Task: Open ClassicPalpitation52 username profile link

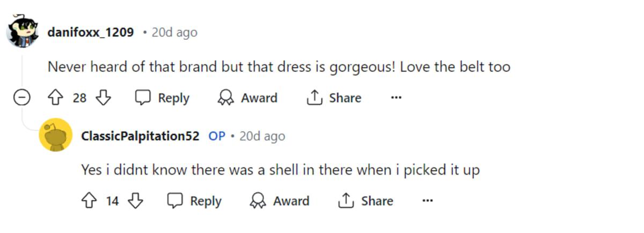Action: coord(140,136)
